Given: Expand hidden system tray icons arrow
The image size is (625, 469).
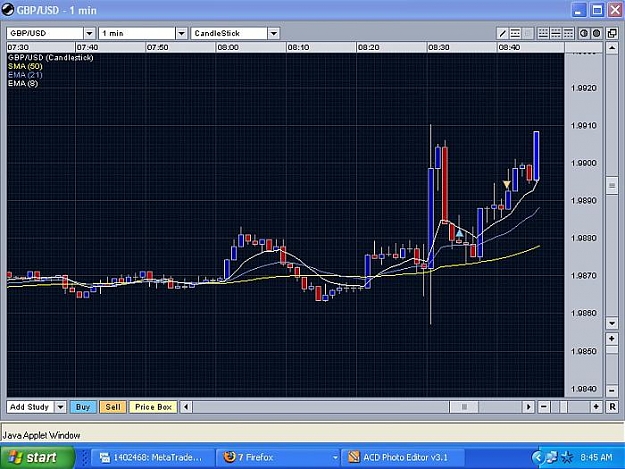Looking at the screenshot, I should coord(538,457).
